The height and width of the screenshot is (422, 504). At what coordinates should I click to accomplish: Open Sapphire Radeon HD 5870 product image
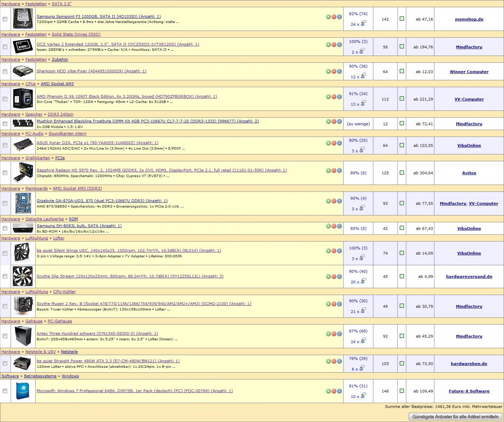coord(23,173)
